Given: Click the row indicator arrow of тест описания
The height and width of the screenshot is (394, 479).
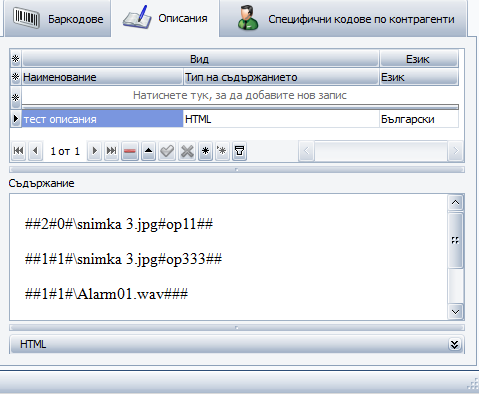Looking at the screenshot, I should 16,119.
